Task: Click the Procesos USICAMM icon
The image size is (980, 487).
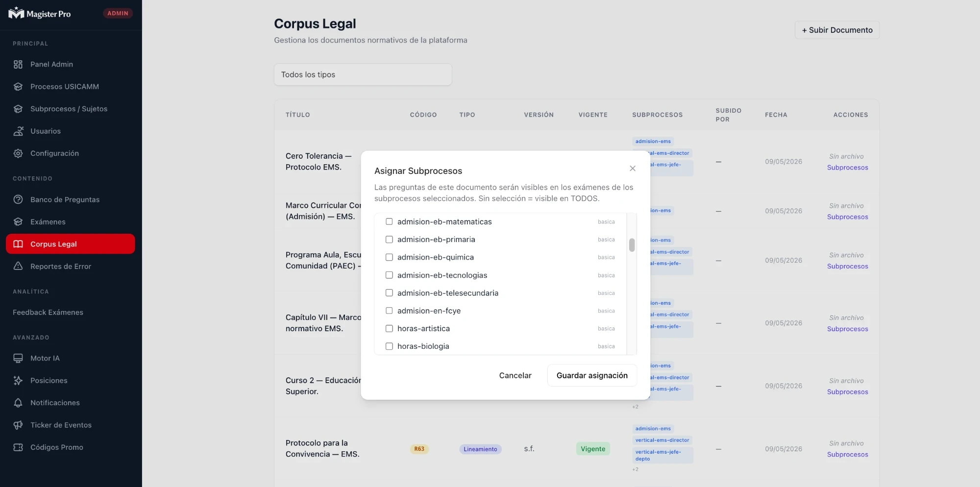Action: [18, 87]
